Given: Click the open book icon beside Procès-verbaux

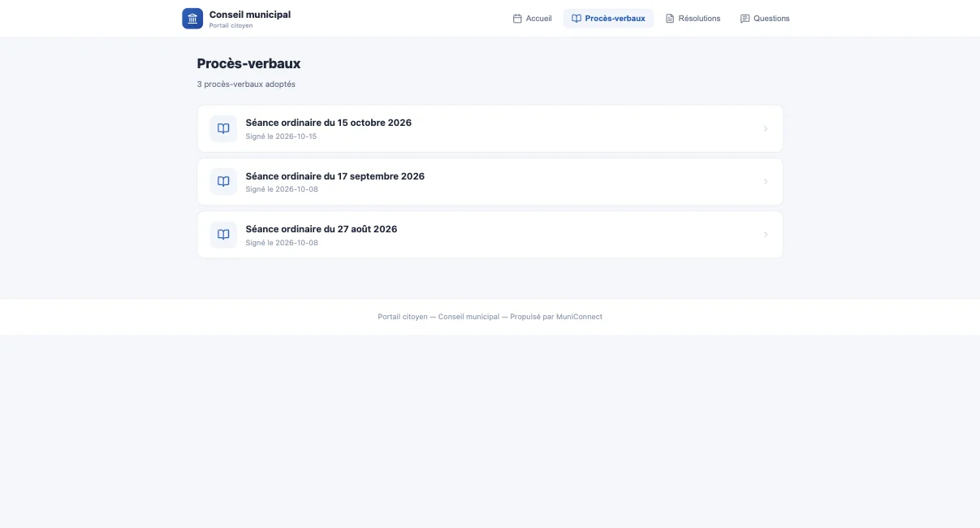Looking at the screenshot, I should point(576,19).
